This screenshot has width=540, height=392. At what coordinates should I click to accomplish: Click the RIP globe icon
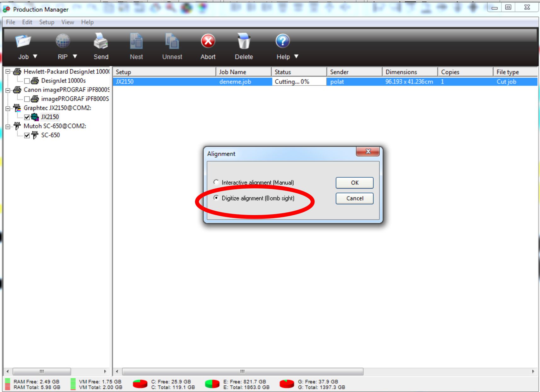tap(63, 41)
